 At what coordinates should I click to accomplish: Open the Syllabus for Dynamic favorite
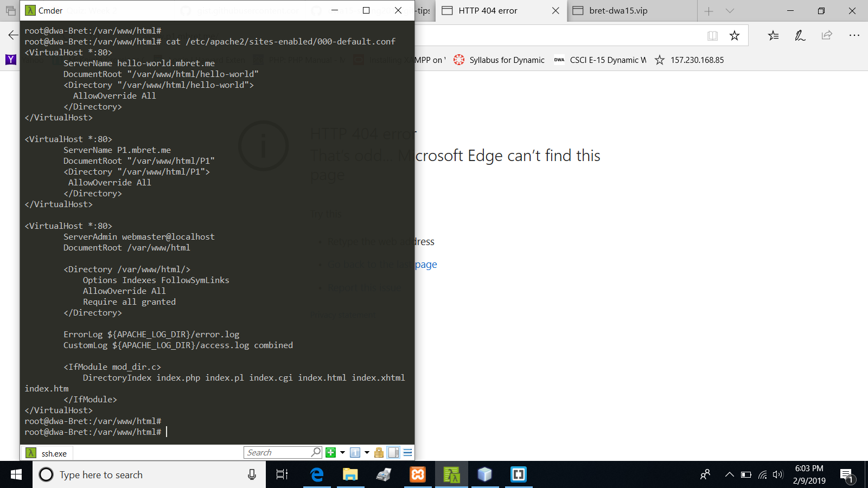[x=499, y=60]
